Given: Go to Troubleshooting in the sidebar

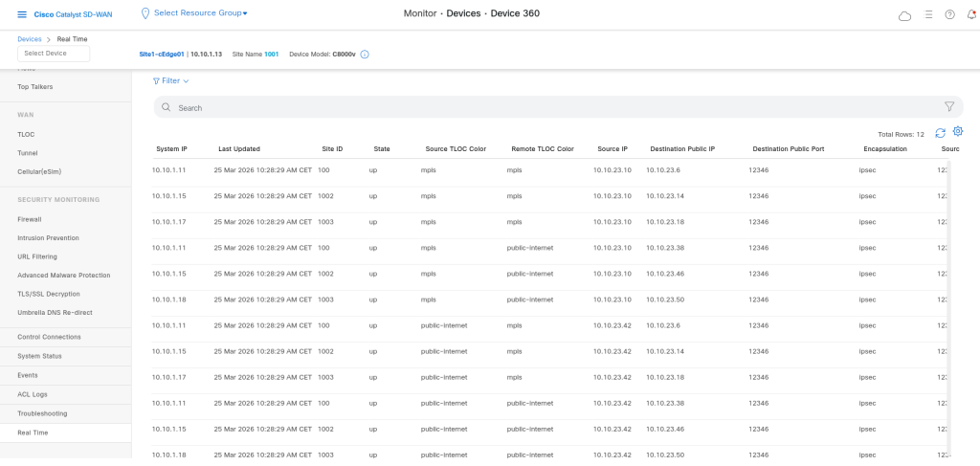Looking at the screenshot, I should click(42, 413).
